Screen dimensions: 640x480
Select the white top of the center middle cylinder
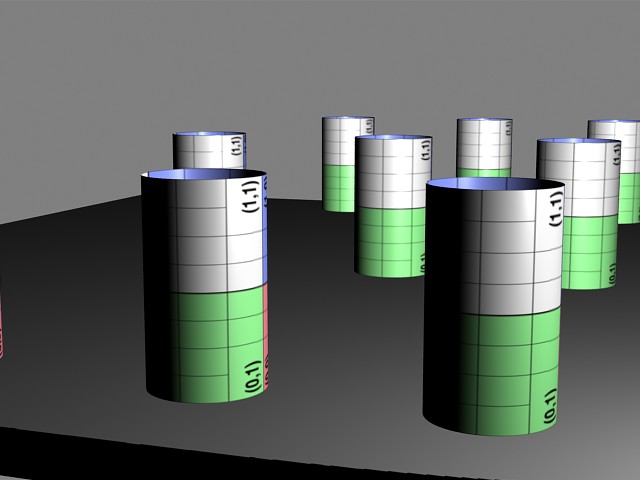(393, 175)
